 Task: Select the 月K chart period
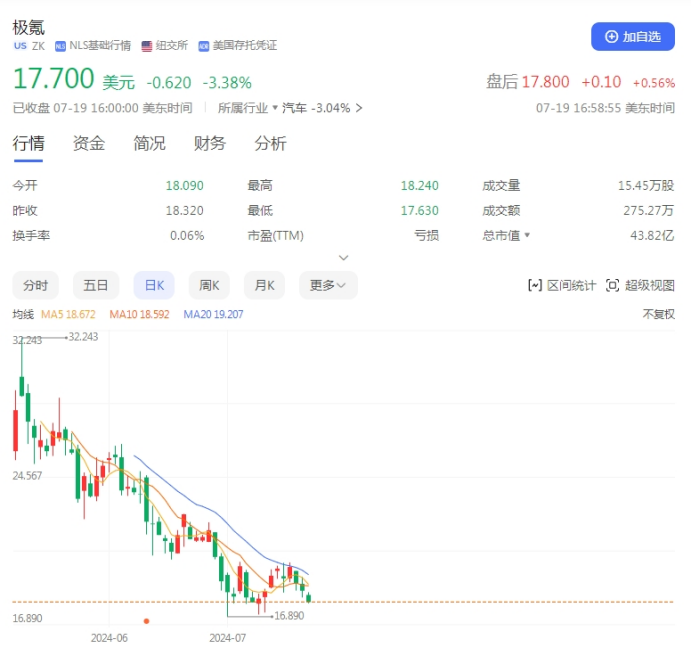point(264,285)
